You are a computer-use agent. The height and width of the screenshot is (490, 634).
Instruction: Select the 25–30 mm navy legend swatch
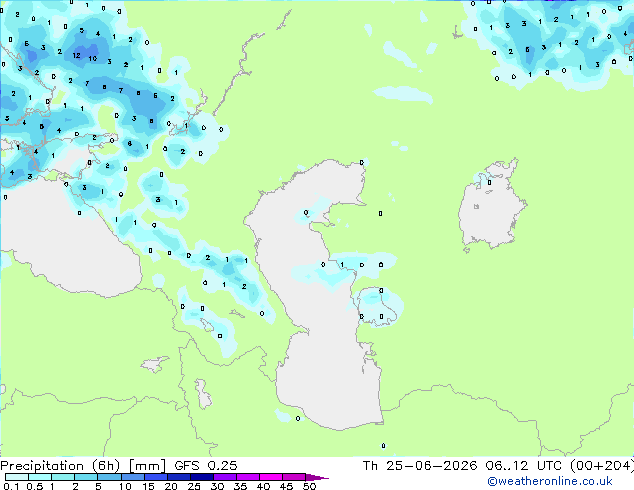[x=201, y=477]
